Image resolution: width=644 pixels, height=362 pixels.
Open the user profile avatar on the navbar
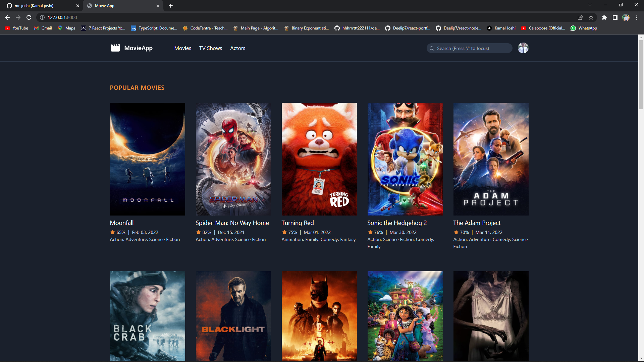click(523, 48)
